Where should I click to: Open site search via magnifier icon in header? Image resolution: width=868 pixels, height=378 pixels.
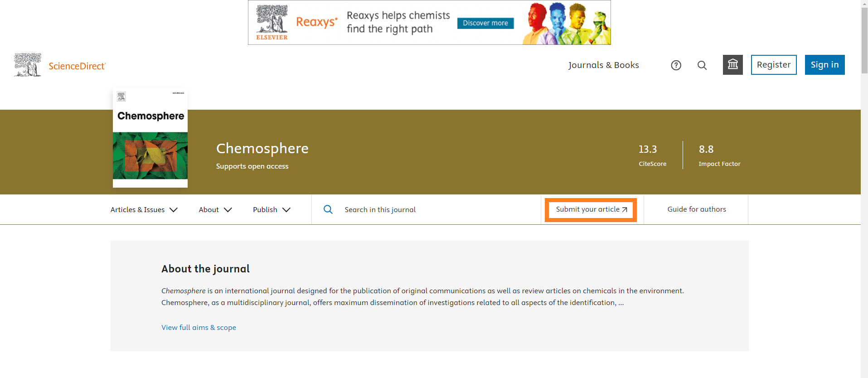pos(702,65)
